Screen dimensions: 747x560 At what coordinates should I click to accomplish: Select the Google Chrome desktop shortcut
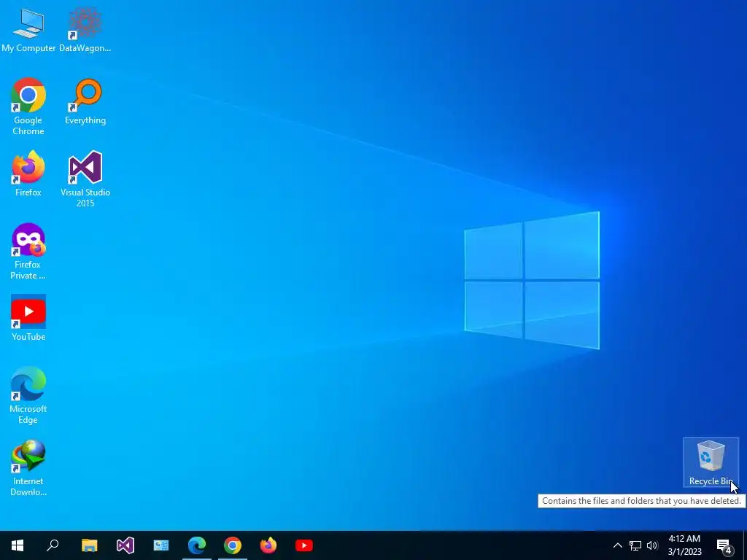click(x=28, y=106)
